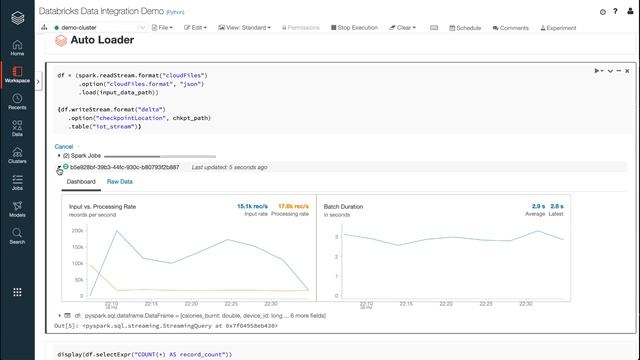Expand the df DataFrame schema
Viewport: 640px width, 360px height.
click(x=60, y=316)
